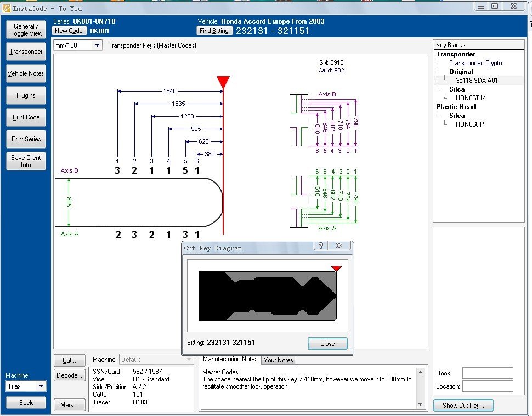532x416 pixels.
Task: Click the Mark... button
Action: [70, 405]
